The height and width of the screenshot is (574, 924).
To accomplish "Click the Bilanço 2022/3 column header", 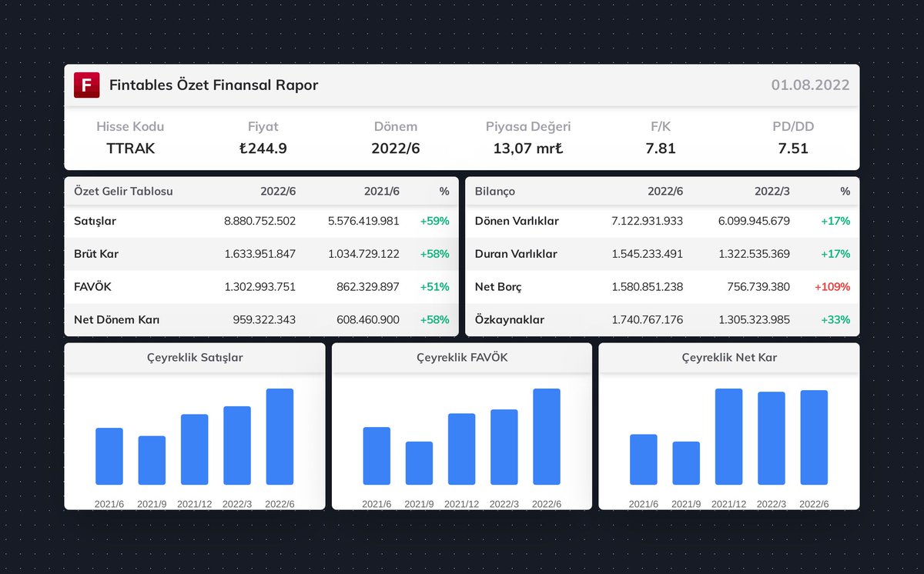I will pos(772,192).
